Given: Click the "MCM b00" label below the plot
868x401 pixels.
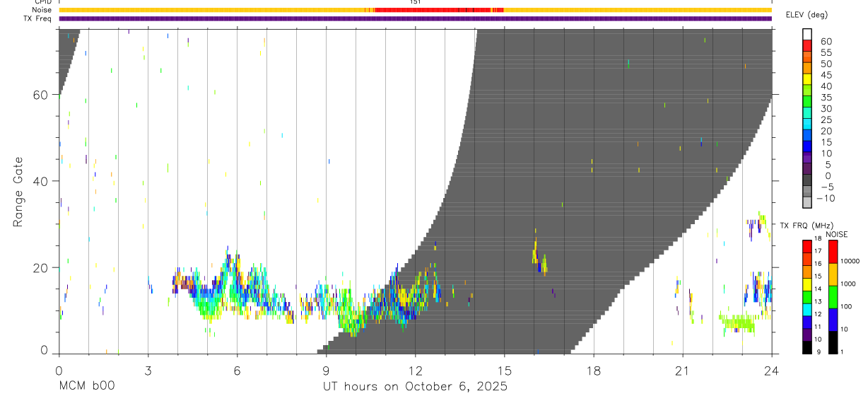Looking at the screenshot, I should coord(86,386).
